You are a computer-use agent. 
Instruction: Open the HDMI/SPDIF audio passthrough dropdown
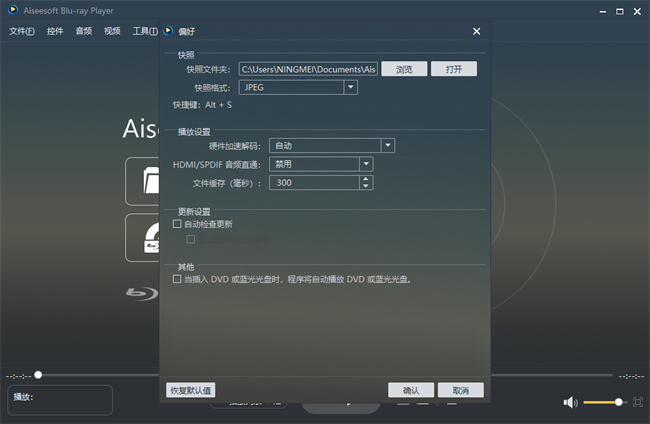pos(366,164)
